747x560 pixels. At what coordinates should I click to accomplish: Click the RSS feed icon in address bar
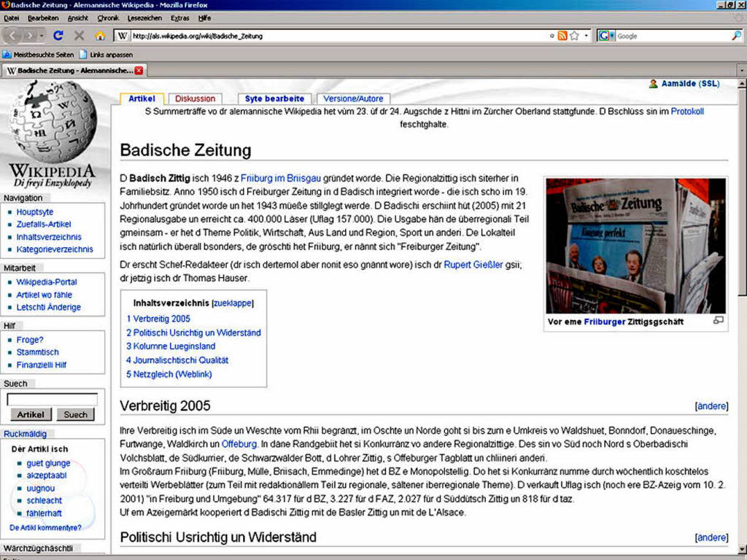(562, 36)
